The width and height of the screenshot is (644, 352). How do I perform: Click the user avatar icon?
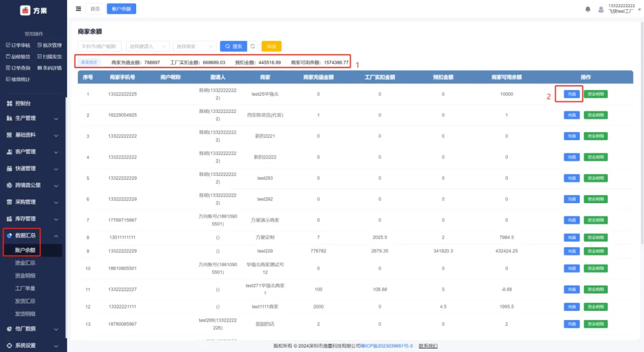click(x=600, y=9)
